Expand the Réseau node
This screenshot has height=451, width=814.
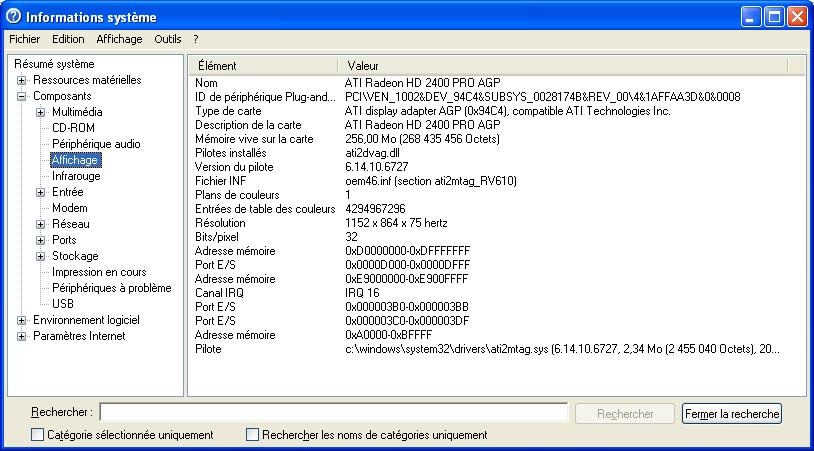tap(40, 225)
